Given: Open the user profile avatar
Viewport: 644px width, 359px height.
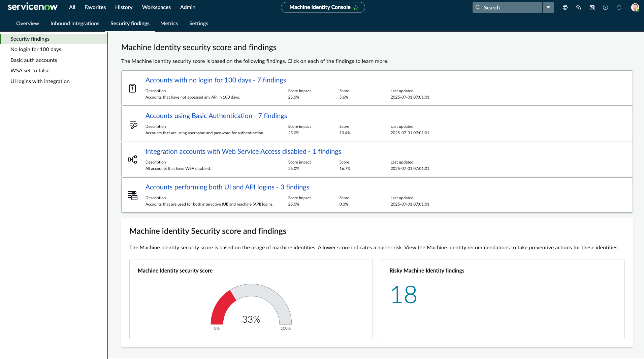Looking at the screenshot, I should [x=635, y=7].
